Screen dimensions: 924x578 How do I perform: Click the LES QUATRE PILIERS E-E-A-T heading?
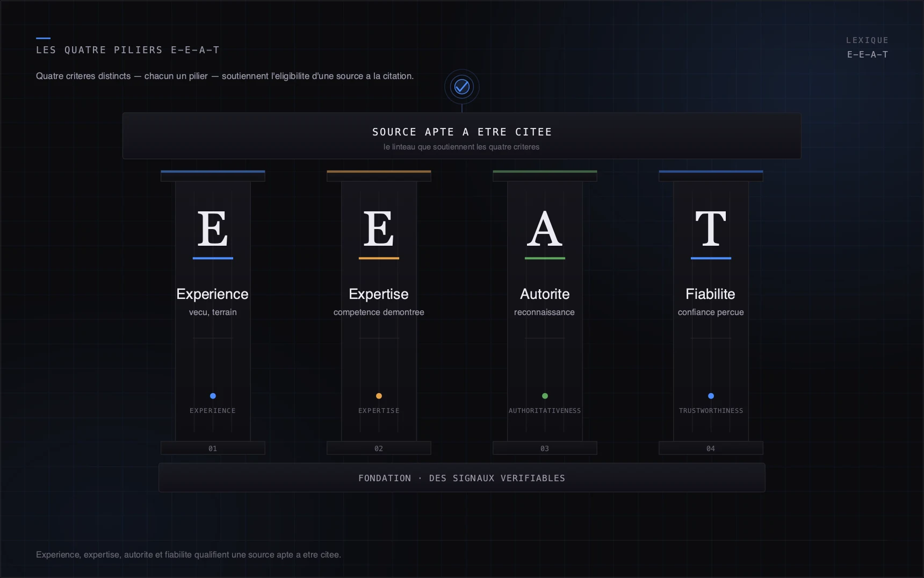(128, 50)
